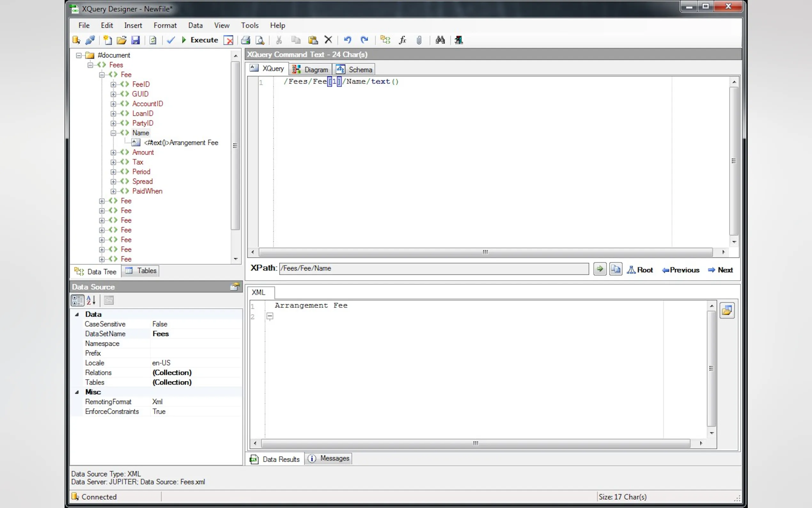Switch to the Diagram tab
This screenshot has height=508, width=812.
[x=310, y=69]
